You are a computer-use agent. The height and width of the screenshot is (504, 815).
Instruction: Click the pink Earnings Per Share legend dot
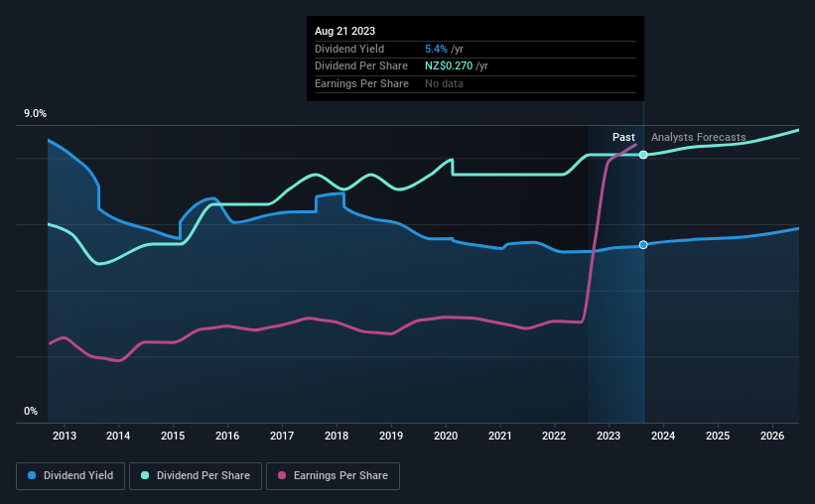(x=282, y=475)
